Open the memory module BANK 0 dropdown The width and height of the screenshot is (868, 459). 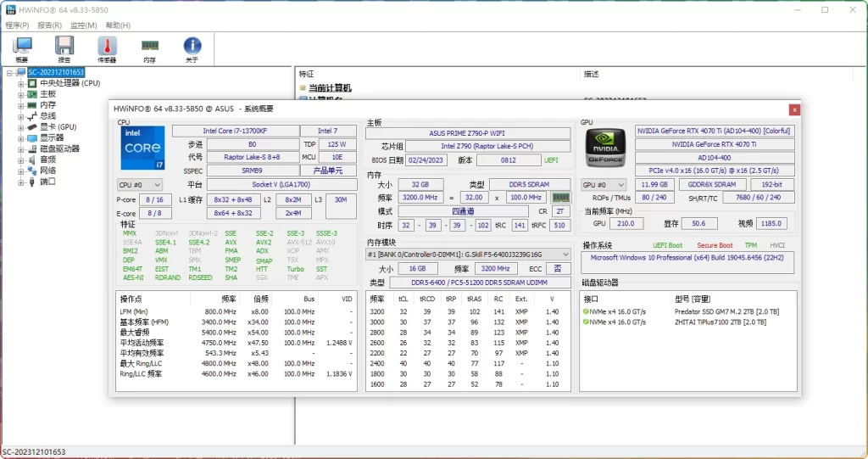tap(468, 254)
